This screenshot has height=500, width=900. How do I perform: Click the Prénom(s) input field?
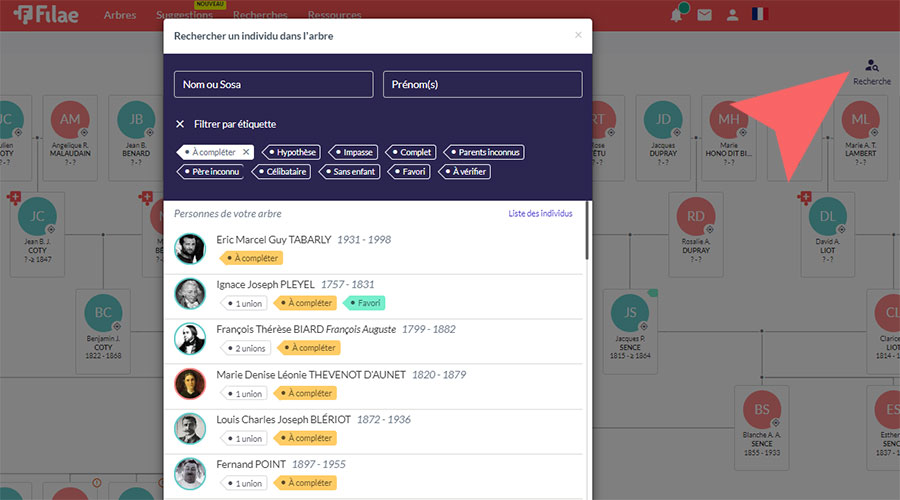[x=482, y=85]
